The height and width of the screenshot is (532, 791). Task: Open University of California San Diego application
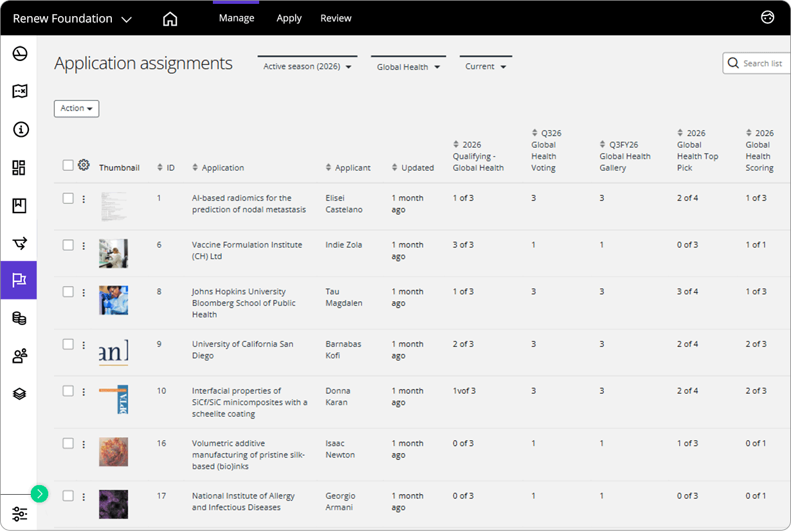(x=242, y=350)
